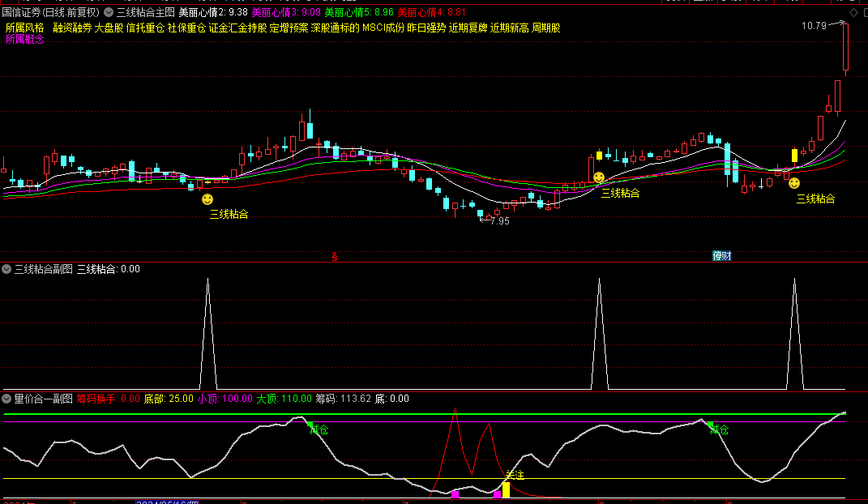Open the 停财 info marker

(721, 256)
